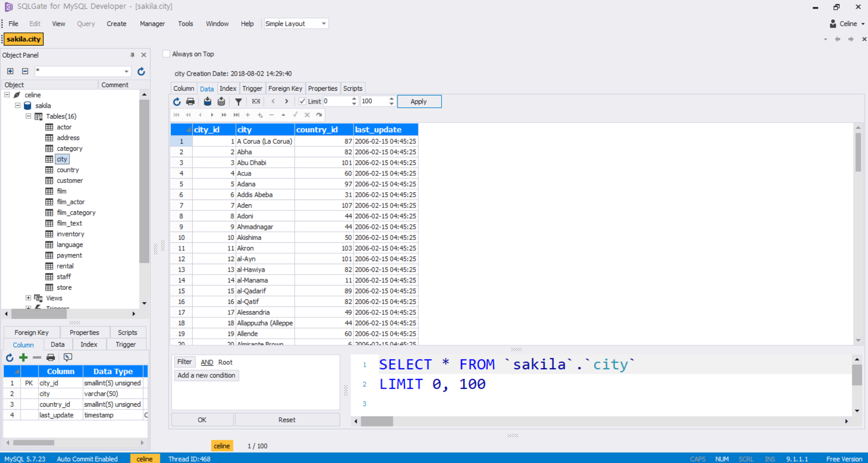Screen dimensions: 868x463
Task: Add a column using the green plus icon
Action: [x=23, y=357]
